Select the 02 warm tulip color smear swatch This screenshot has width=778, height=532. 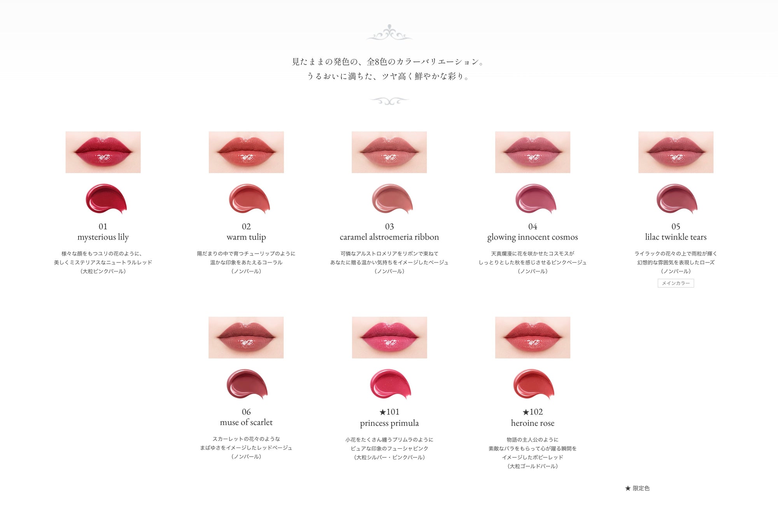[x=249, y=198]
